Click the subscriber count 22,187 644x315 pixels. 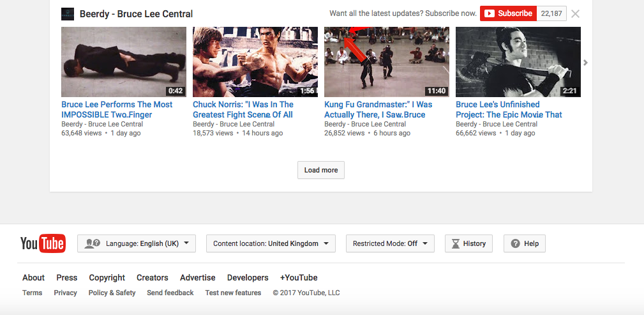(551, 13)
